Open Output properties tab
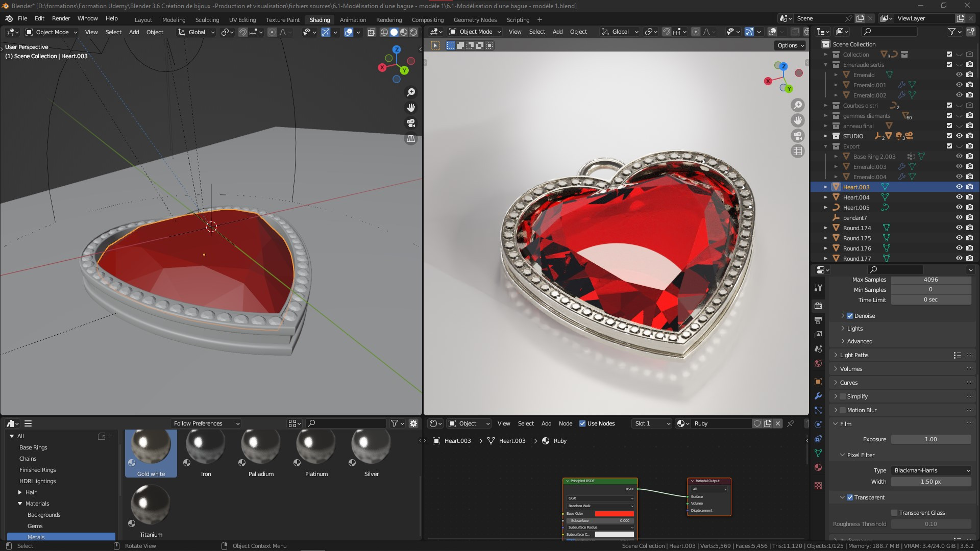 tap(818, 320)
